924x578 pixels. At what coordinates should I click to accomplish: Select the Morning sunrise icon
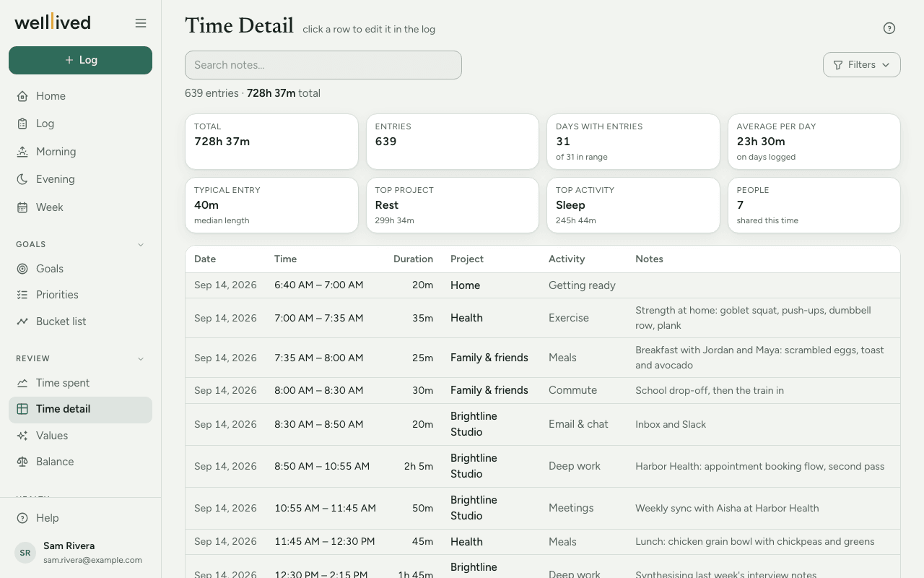coord(22,152)
